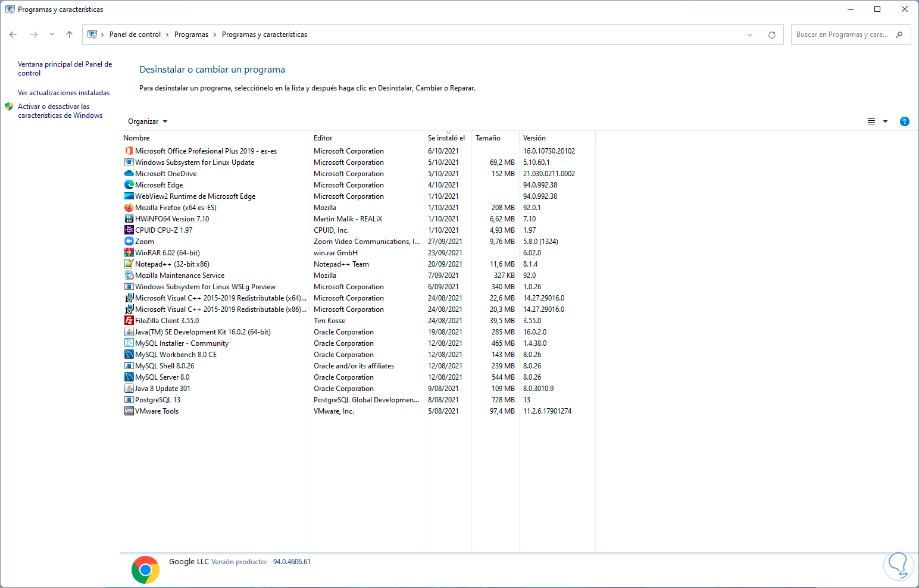Viewport: 919px width, 588px height.
Task: Navigate to Panel de control breadcrumb
Action: [x=135, y=35]
